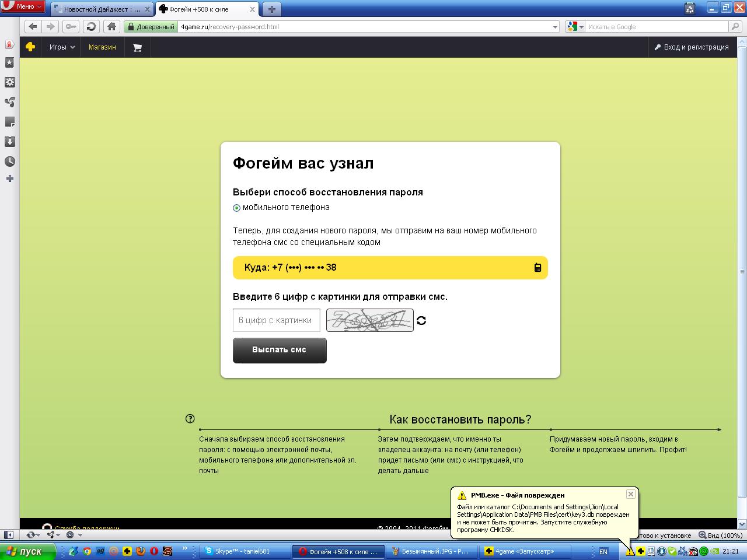This screenshot has height=560, width=747.
Task: Go back with the left arrow button
Action: pyautogui.click(x=33, y=26)
